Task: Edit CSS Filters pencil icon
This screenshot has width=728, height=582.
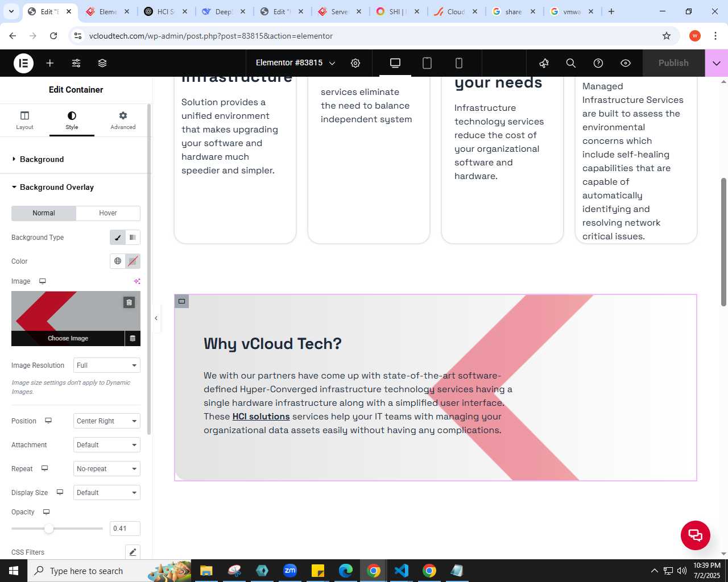Action: (x=133, y=552)
